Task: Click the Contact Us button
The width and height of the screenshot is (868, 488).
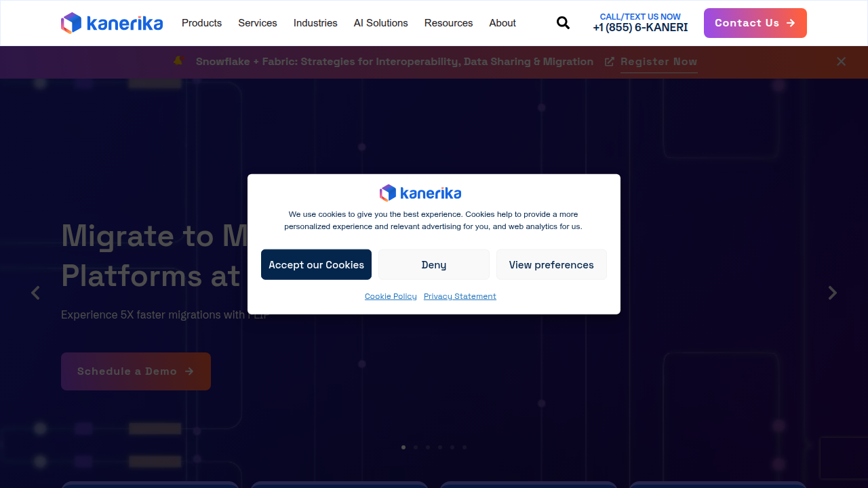Action: (755, 23)
